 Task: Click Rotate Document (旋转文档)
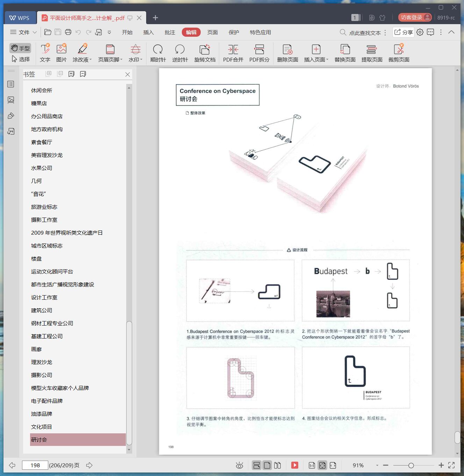(205, 53)
